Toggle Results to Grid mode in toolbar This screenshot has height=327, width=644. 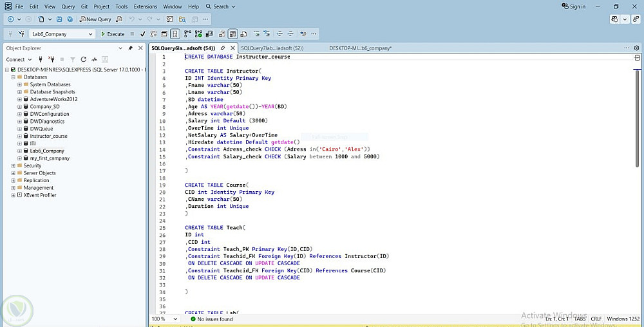tap(232, 34)
